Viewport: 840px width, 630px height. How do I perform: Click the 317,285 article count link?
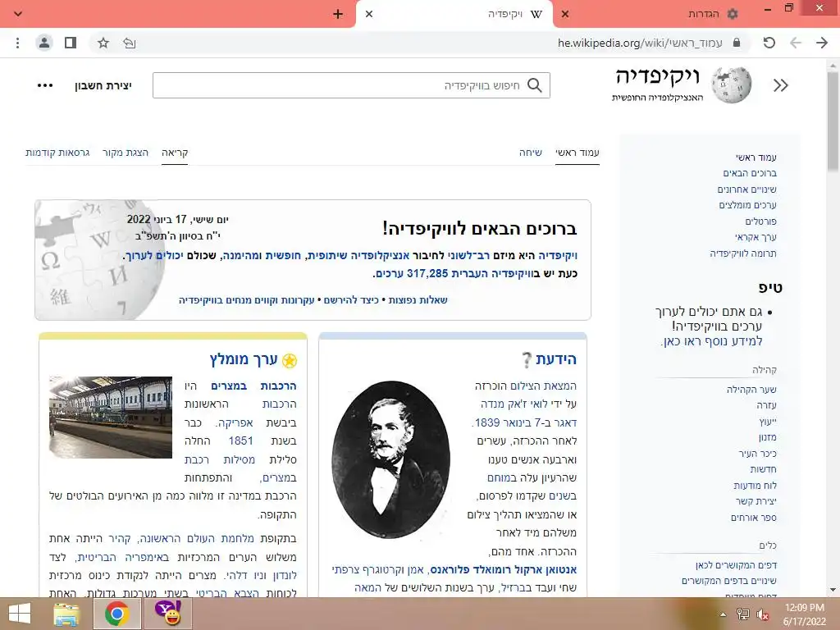(x=427, y=273)
